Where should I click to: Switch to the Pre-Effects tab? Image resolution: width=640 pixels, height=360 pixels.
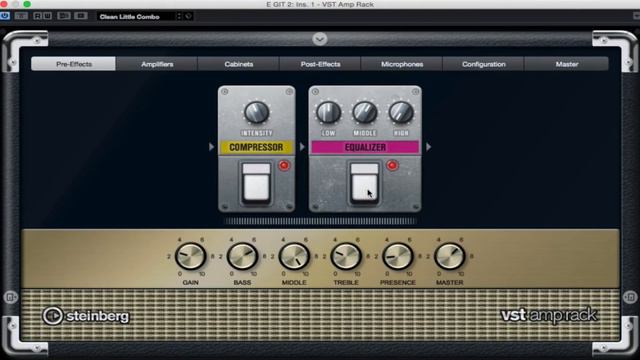coord(74,64)
